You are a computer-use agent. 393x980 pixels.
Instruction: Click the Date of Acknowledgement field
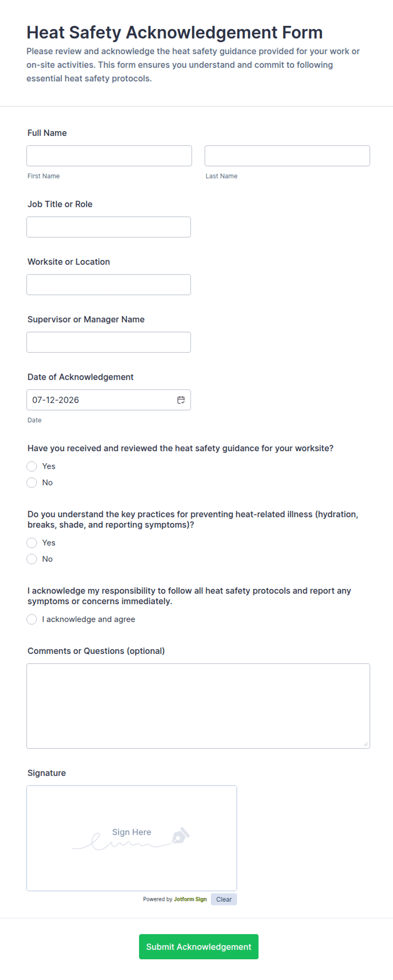[x=109, y=400]
